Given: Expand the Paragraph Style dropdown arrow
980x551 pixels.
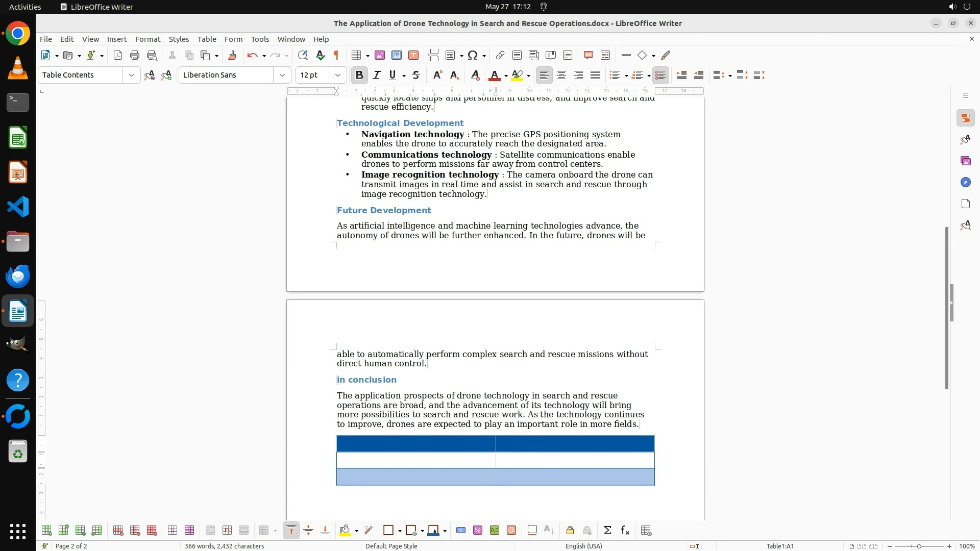Looking at the screenshot, I should 131,75.
